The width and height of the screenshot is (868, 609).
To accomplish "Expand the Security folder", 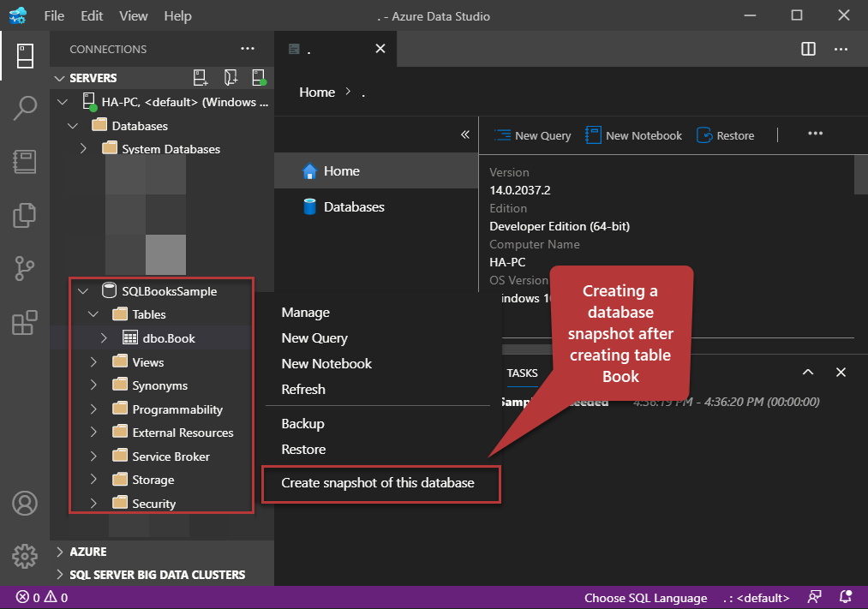I will pyautogui.click(x=93, y=503).
